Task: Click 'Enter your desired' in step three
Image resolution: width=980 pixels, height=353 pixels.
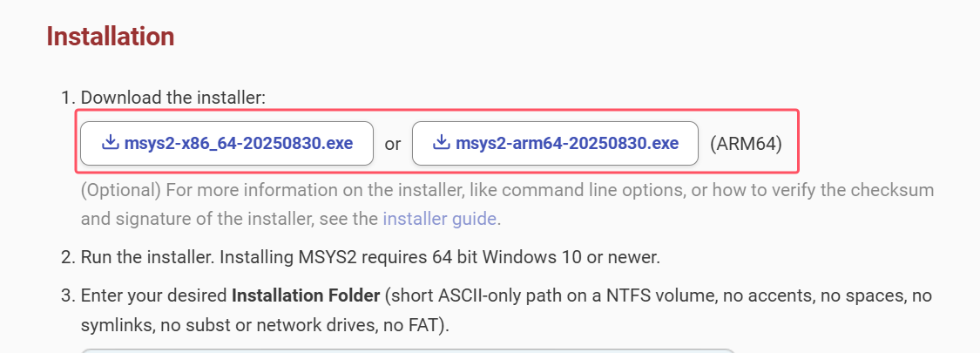Action: (153, 296)
